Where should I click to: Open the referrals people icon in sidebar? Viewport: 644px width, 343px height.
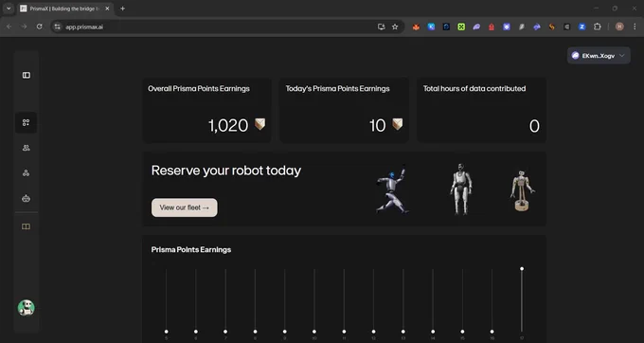tap(26, 148)
